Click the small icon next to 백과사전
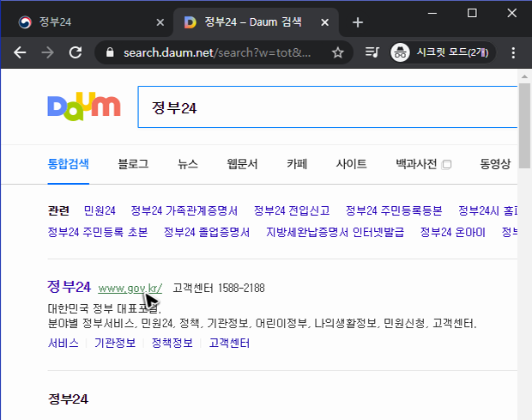This screenshot has height=420, width=532. tap(446, 165)
